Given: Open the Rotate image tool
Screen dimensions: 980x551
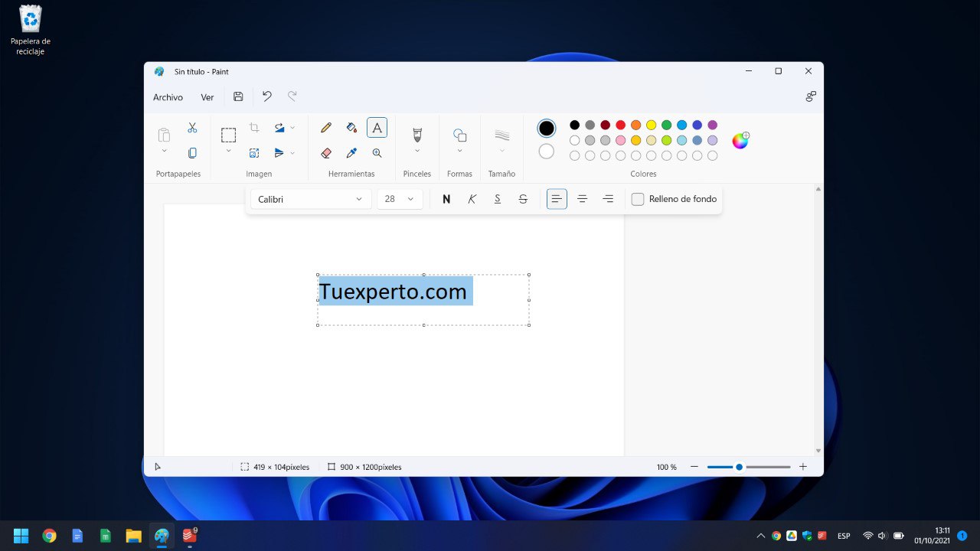Looking at the screenshot, I should click(x=279, y=128).
